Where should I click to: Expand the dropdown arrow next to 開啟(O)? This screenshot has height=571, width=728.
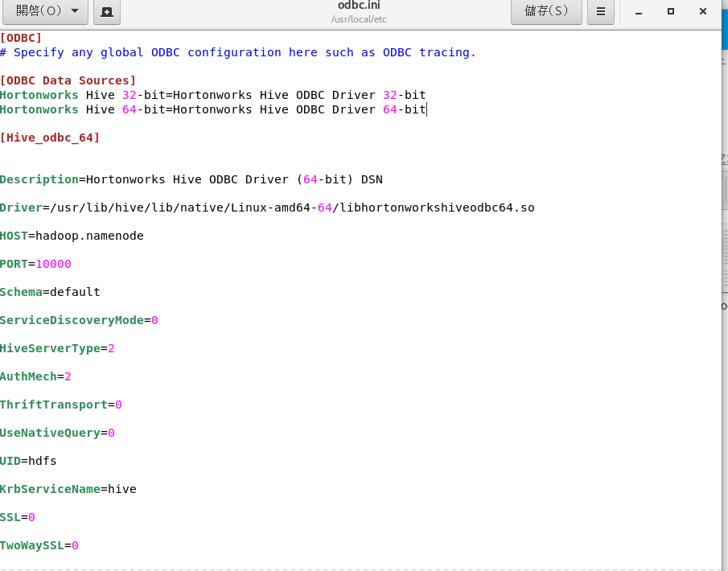click(x=75, y=10)
